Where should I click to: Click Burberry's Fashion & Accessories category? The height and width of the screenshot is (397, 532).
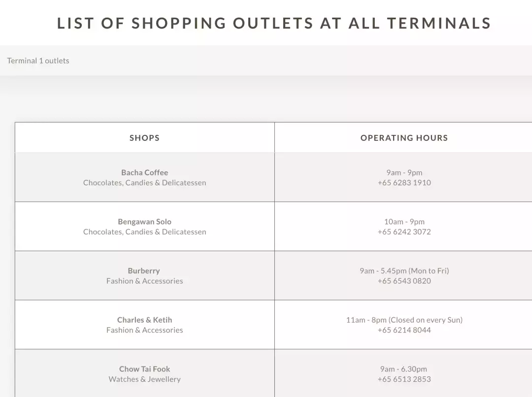tap(144, 281)
